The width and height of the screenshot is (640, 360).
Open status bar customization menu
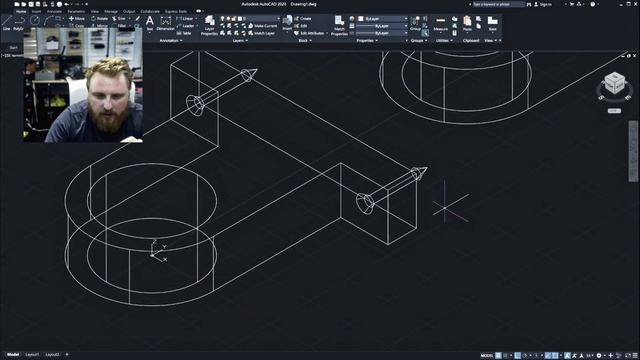[x=635, y=356]
